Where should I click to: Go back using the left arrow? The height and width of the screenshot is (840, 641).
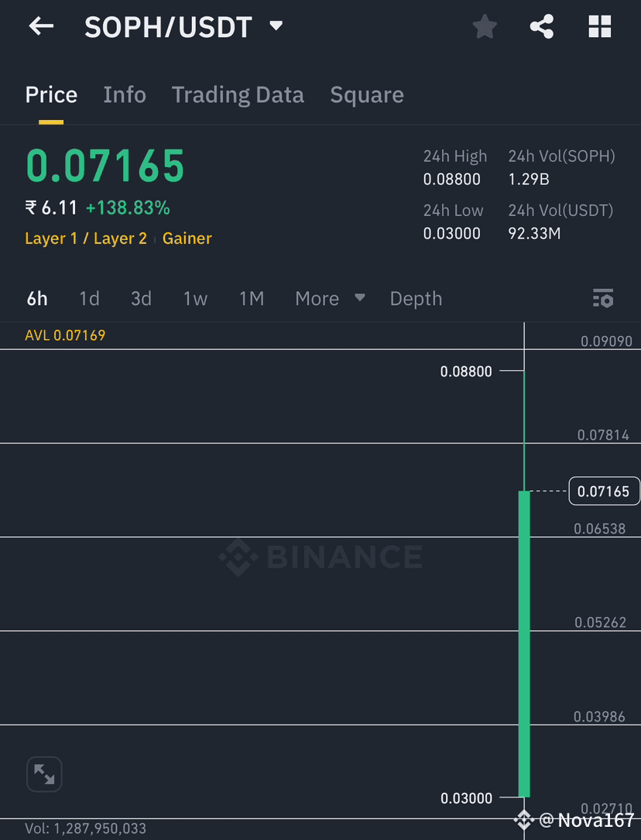pos(41,26)
